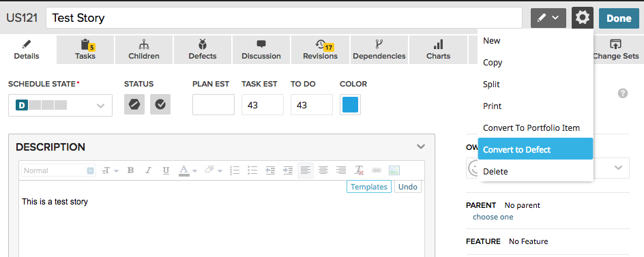Toggle the Ready checkmark status icon

[160, 104]
